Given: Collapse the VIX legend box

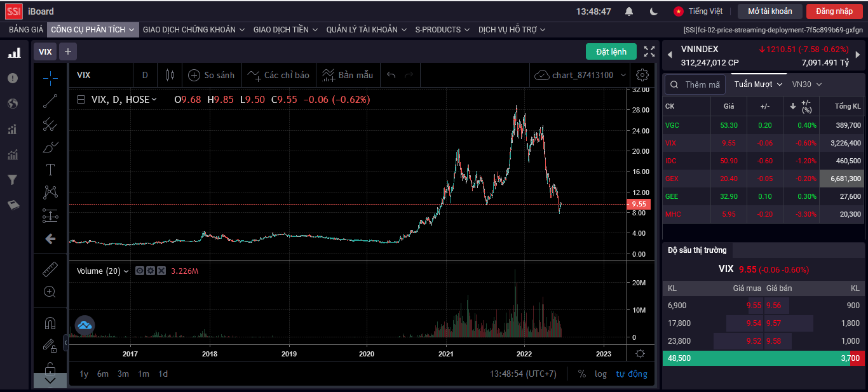Looking at the screenshot, I should point(81,99).
